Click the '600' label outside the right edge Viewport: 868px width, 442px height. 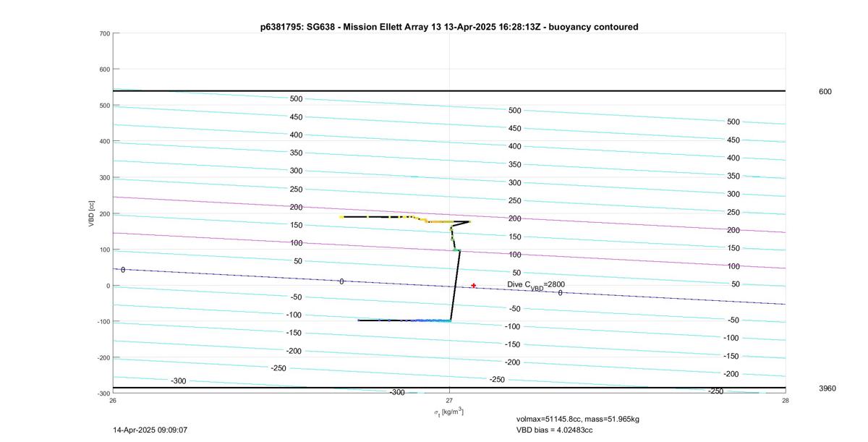tap(825, 92)
